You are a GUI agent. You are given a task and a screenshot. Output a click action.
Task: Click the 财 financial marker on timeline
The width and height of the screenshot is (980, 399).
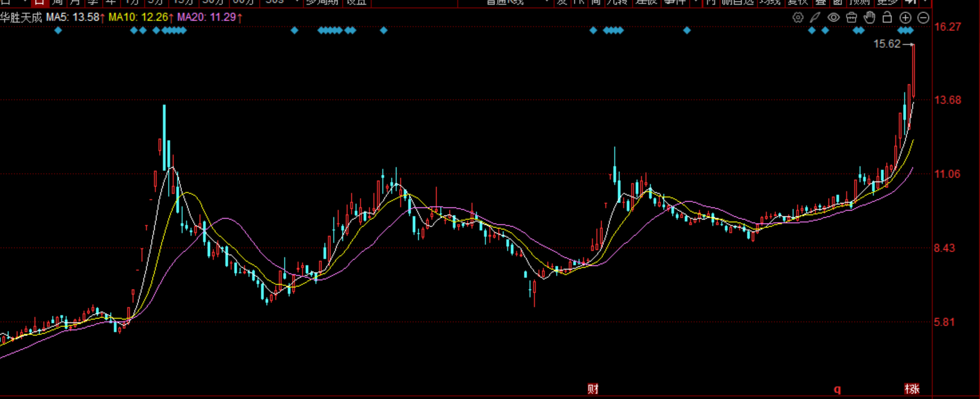(x=593, y=389)
